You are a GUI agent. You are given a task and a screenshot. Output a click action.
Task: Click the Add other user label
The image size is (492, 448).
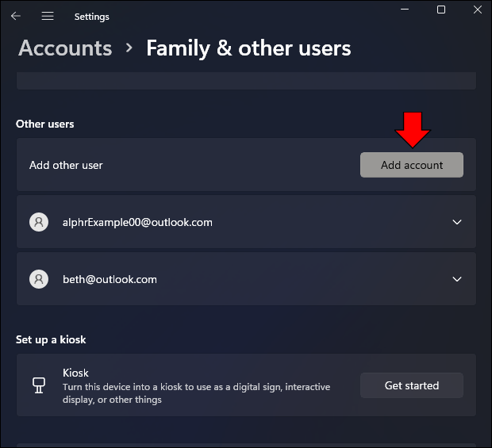[x=66, y=165]
